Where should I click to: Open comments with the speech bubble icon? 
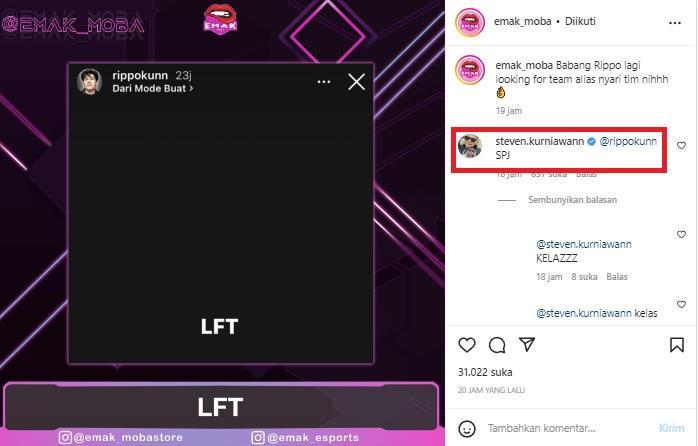pos(497,345)
